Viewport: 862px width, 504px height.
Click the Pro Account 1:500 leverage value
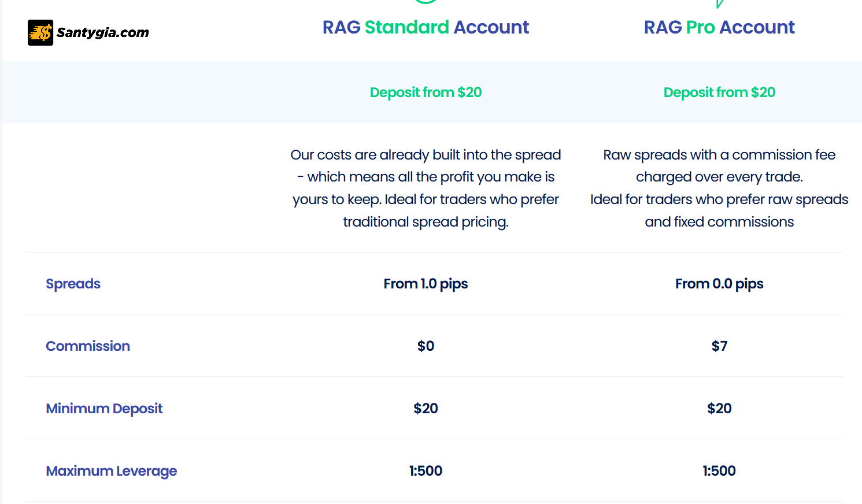pyautogui.click(x=719, y=471)
